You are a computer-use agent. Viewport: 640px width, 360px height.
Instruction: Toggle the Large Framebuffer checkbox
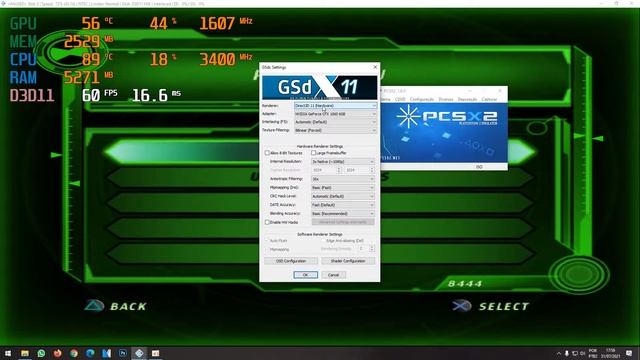(x=313, y=153)
